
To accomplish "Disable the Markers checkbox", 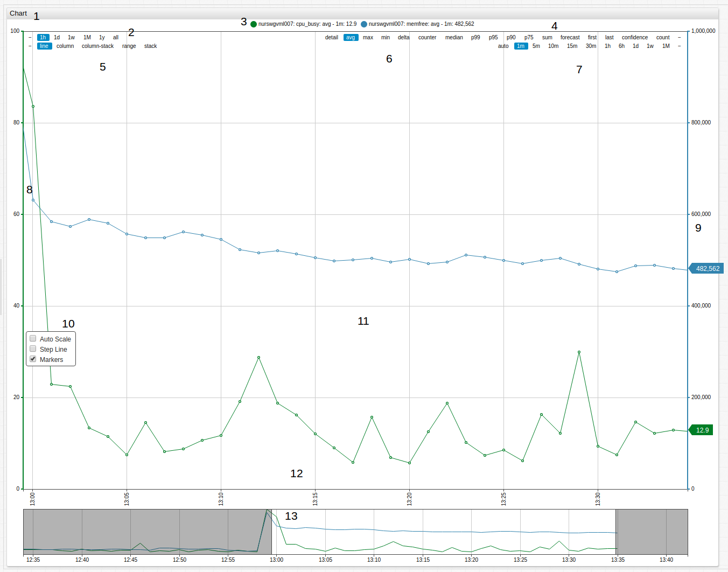I will (x=33, y=359).
